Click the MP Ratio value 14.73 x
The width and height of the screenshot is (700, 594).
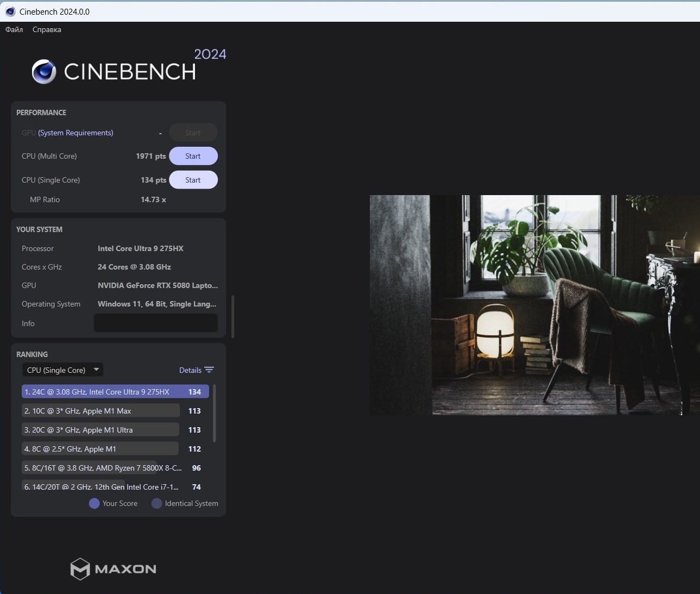[x=153, y=199]
